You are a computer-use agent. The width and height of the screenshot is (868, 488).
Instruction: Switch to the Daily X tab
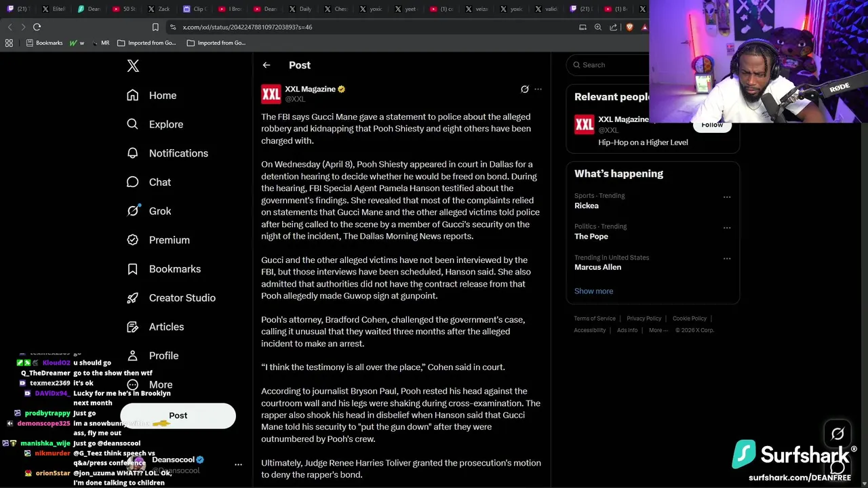pos(300,9)
